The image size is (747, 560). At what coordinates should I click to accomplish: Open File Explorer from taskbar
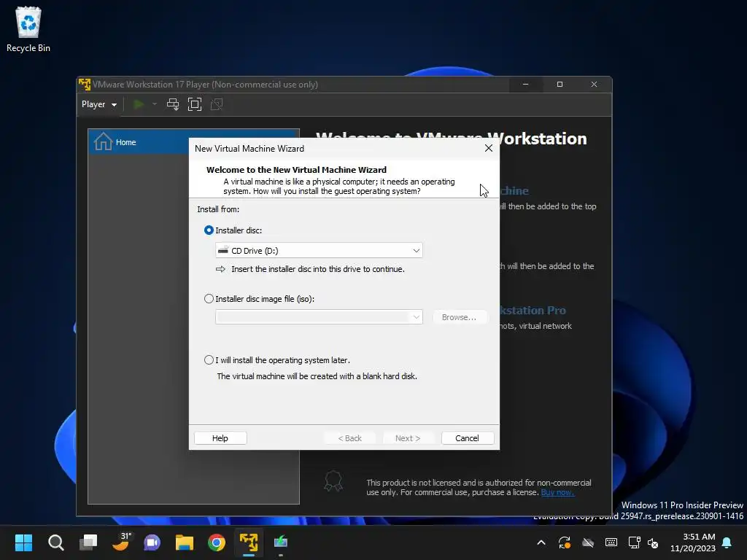tap(185, 542)
